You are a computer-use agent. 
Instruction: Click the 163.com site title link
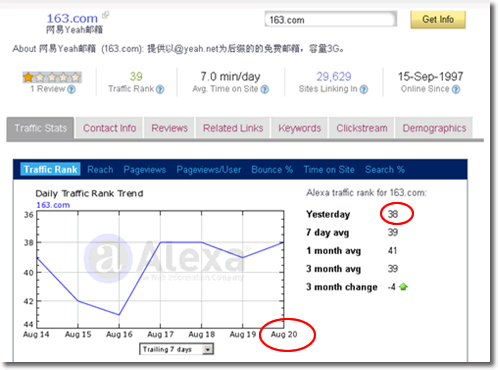pos(72,18)
